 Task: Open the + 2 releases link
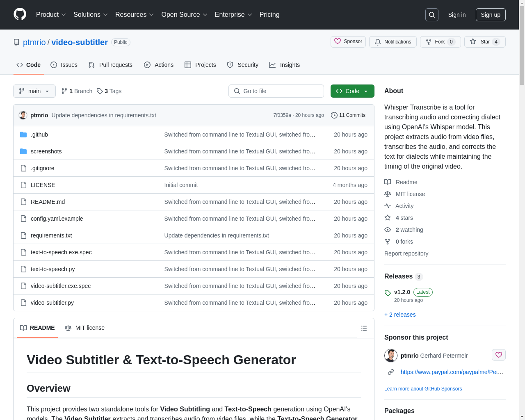pyautogui.click(x=400, y=315)
